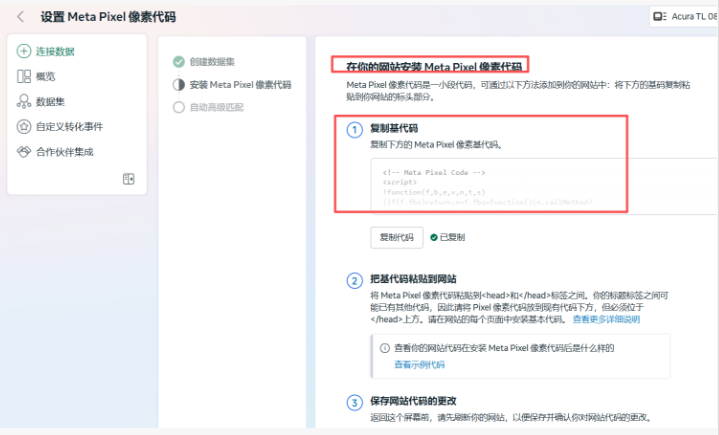Viewport: 719px width, 435px height.
Task: Select 合作伙伴集成 menu item
Action: [65, 152]
